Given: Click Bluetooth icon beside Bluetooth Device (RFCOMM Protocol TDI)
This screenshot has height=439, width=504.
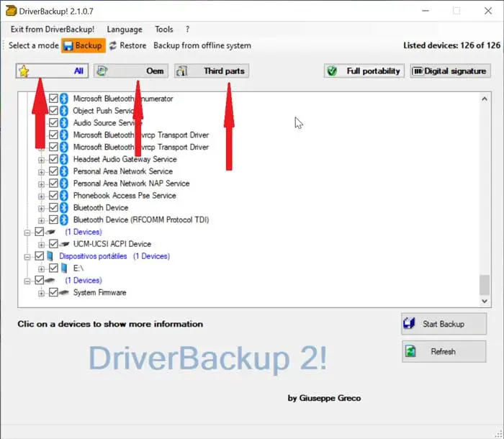Looking at the screenshot, I should [64, 219].
